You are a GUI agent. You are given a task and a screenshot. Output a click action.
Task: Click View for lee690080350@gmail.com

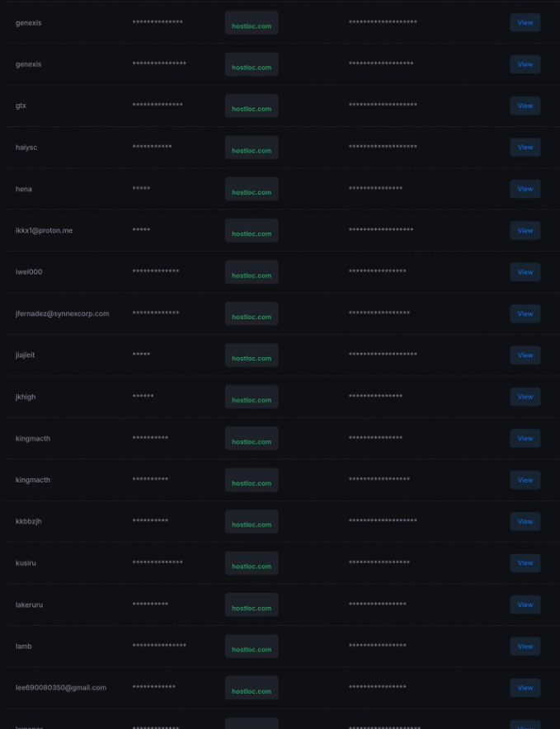(x=525, y=688)
